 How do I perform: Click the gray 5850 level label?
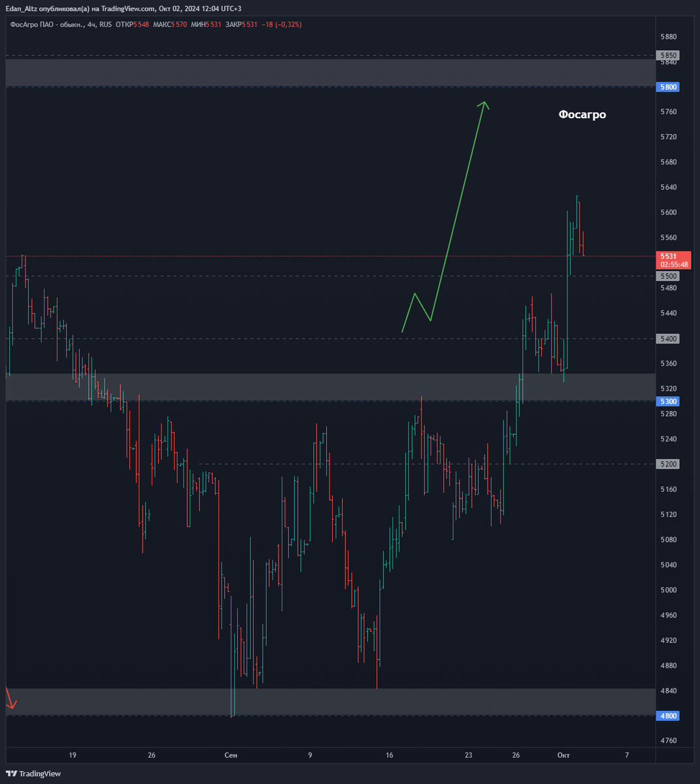pyautogui.click(x=669, y=56)
